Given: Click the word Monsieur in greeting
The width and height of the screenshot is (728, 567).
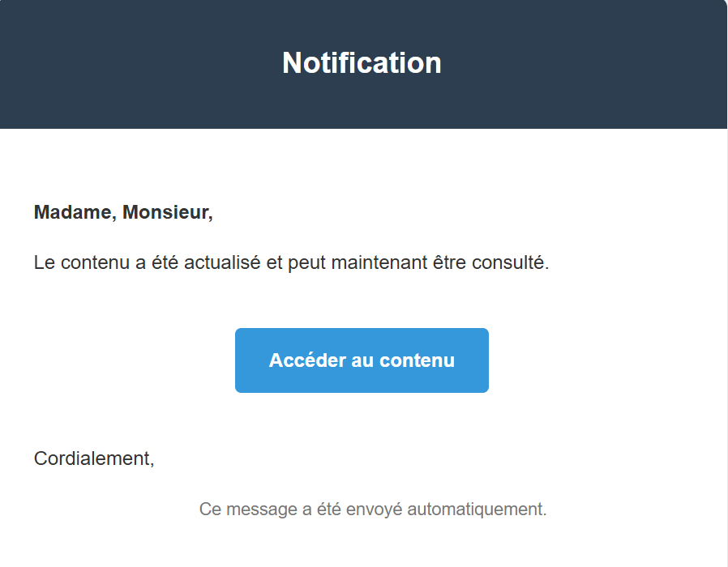Looking at the screenshot, I should 168,212.
